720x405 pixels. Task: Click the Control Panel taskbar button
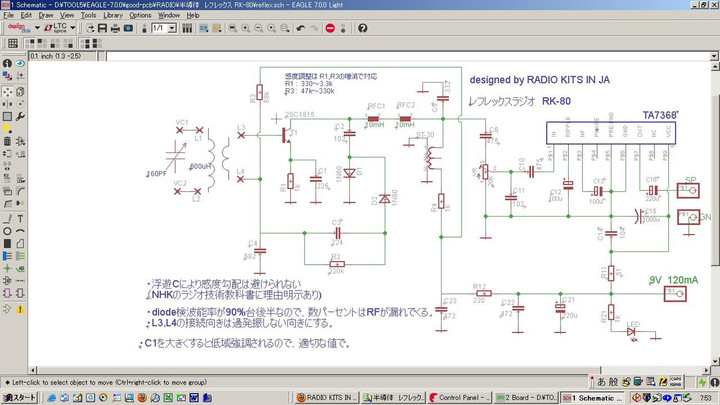[462, 397]
